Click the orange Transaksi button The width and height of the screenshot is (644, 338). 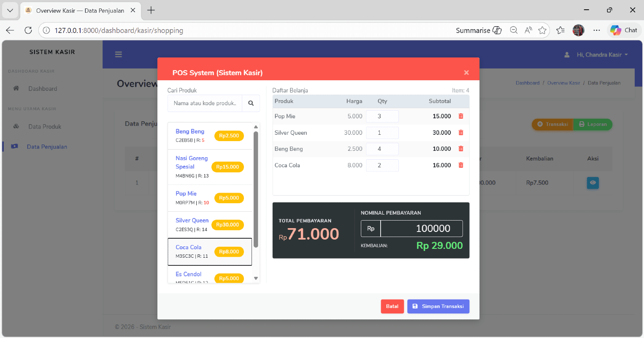click(x=552, y=124)
